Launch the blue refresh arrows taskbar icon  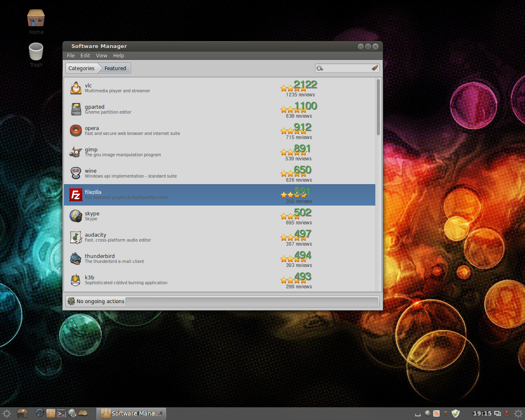(40, 413)
